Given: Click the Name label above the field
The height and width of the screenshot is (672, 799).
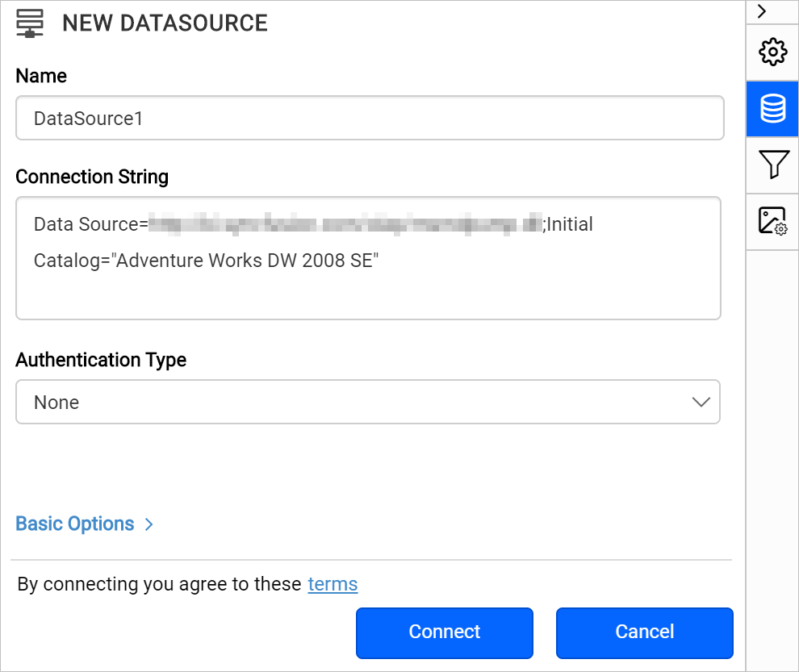Looking at the screenshot, I should point(41,76).
